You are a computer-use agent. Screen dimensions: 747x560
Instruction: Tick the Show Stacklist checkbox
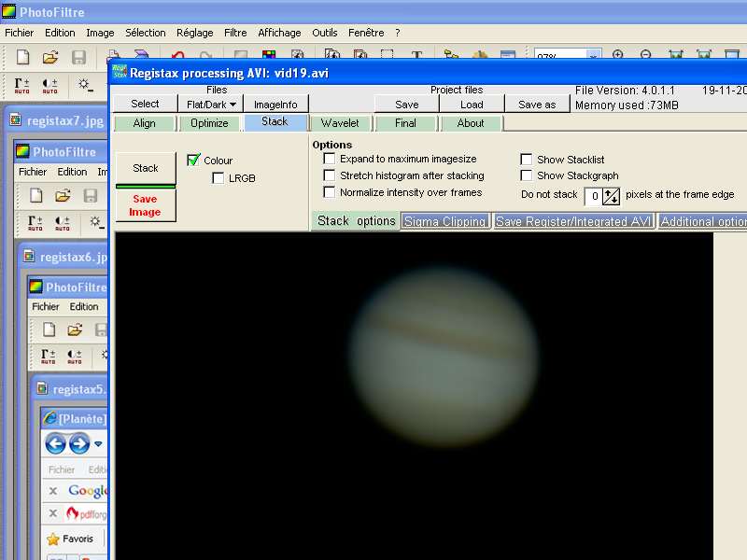[527, 159]
